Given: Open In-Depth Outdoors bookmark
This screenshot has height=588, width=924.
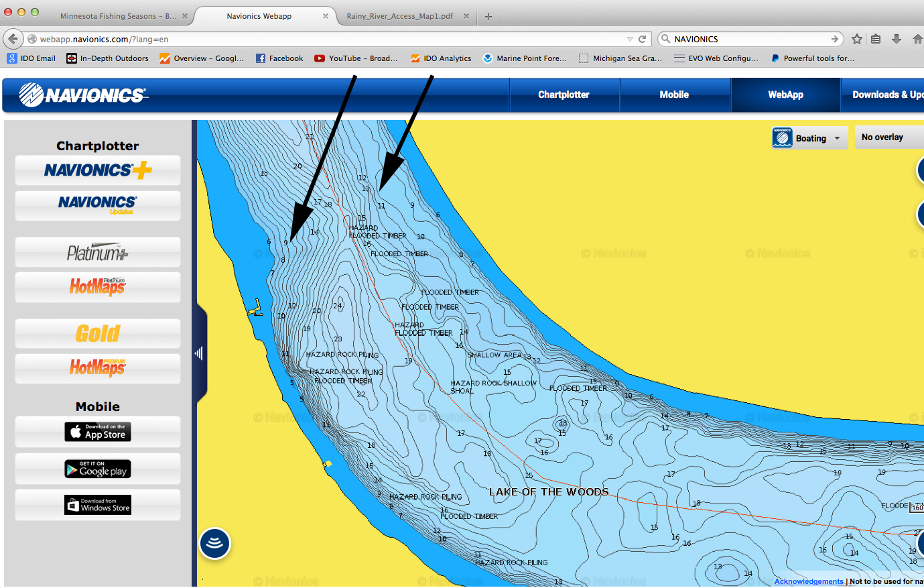Looking at the screenshot, I should [108, 58].
